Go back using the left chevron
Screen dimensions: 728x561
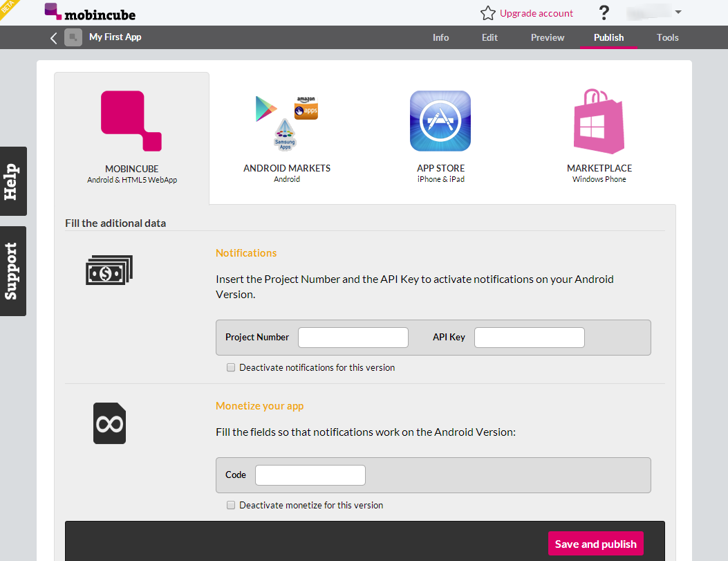(x=54, y=38)
